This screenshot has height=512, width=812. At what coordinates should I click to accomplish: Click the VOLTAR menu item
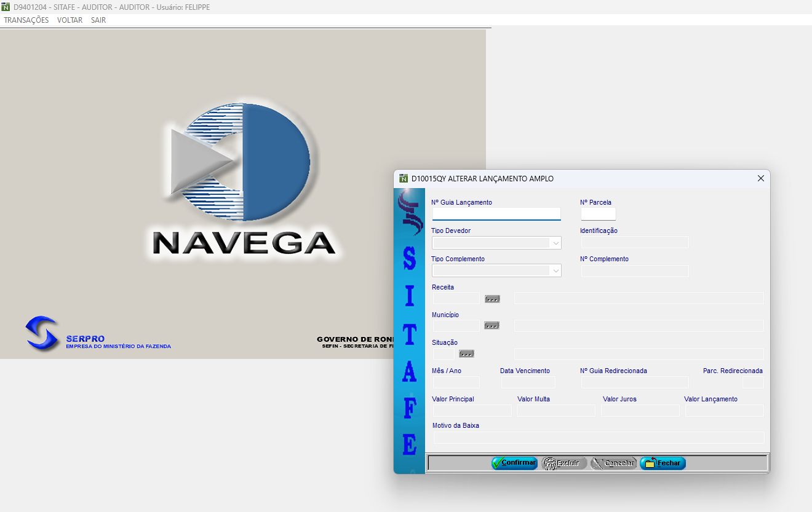70,20
